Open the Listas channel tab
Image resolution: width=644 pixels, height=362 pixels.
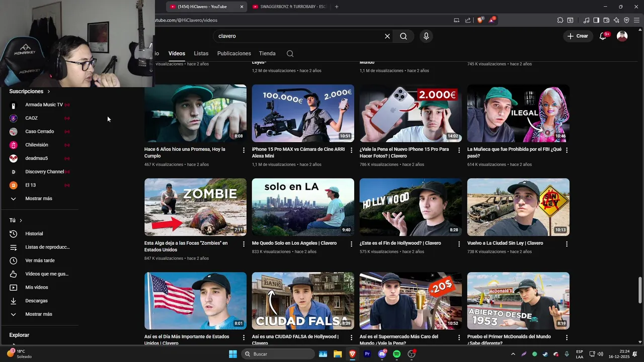point(201,53)
